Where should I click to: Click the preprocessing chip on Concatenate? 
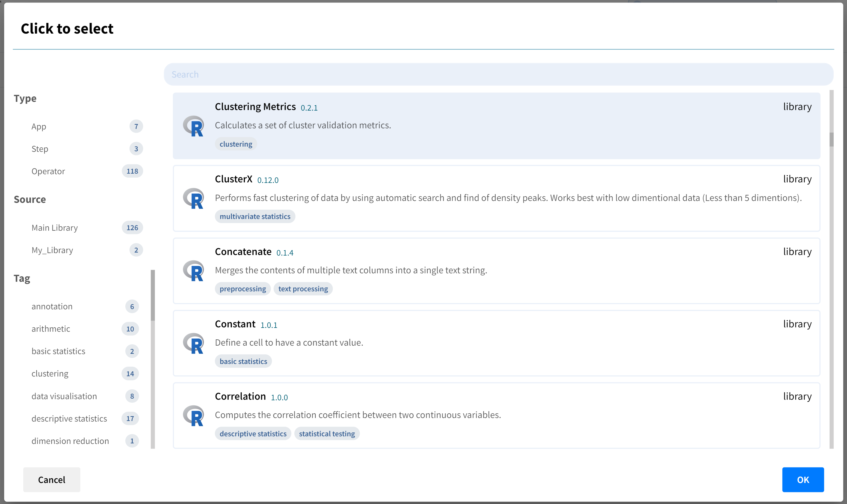click(x=243, y=289)
